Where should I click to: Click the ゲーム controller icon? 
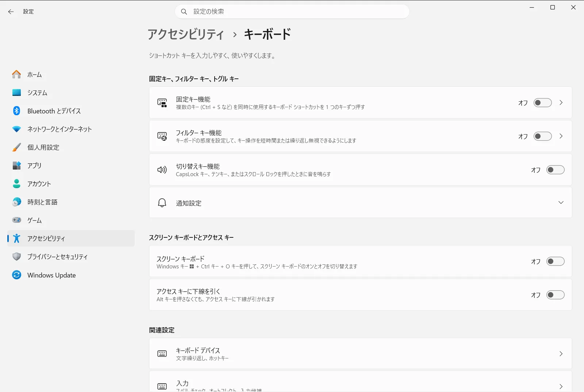tap(16, 220)
